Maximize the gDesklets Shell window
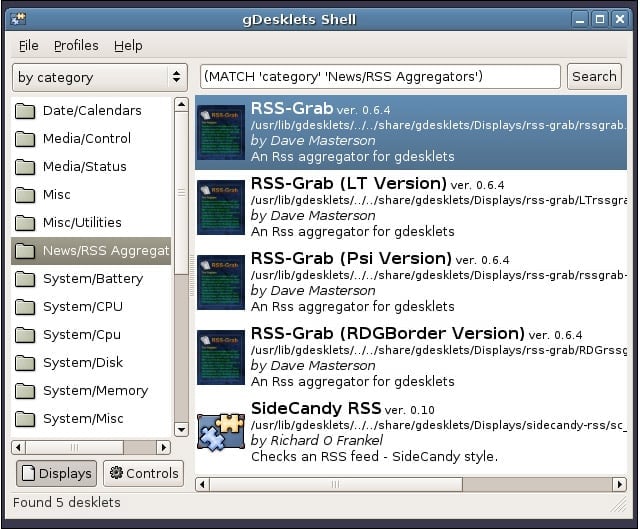640x529 pixels. click(x=600, y=19)
